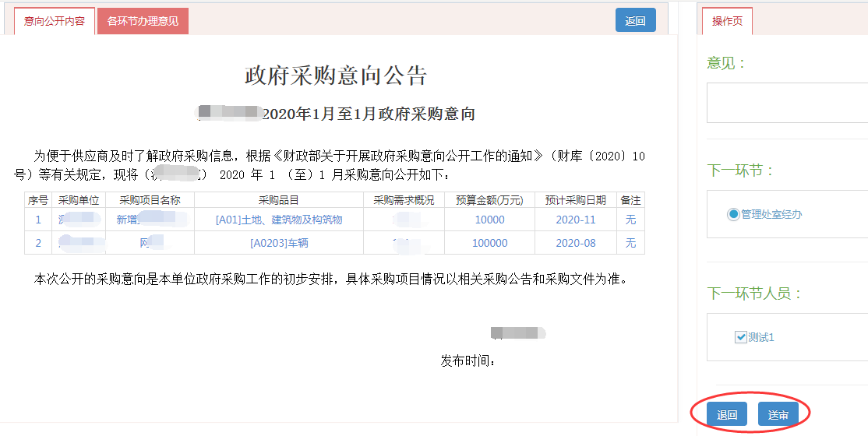Open the 各环节办理意见 tab

tap(143, 21)
